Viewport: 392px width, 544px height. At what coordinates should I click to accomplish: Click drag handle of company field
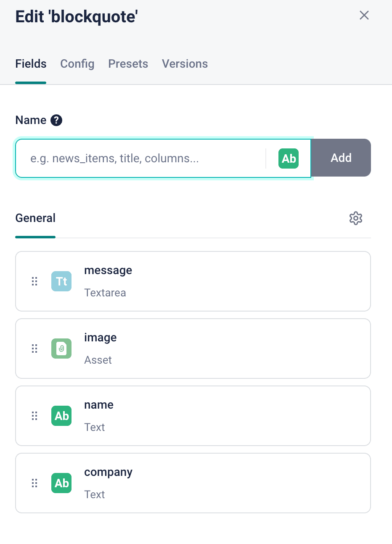pos(34,483)
